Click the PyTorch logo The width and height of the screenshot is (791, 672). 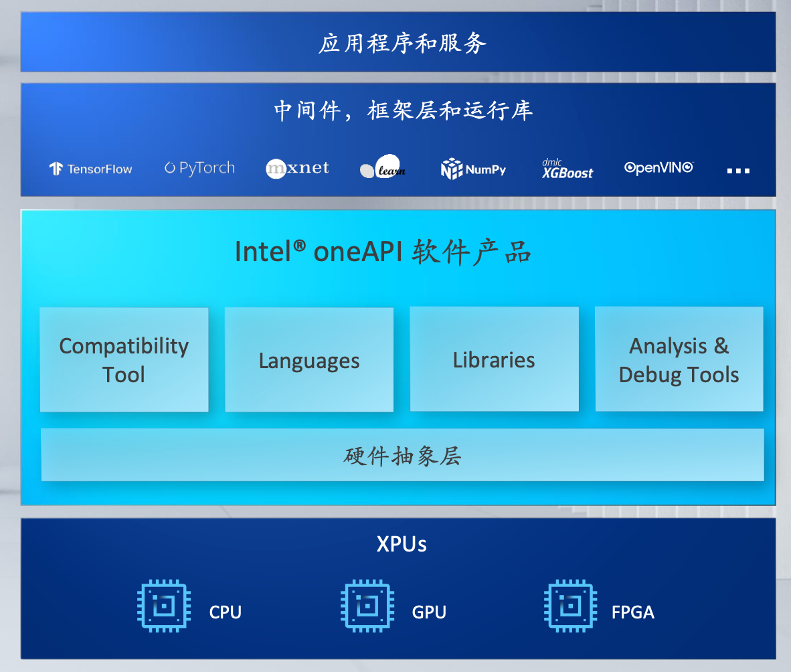[200, 167]
